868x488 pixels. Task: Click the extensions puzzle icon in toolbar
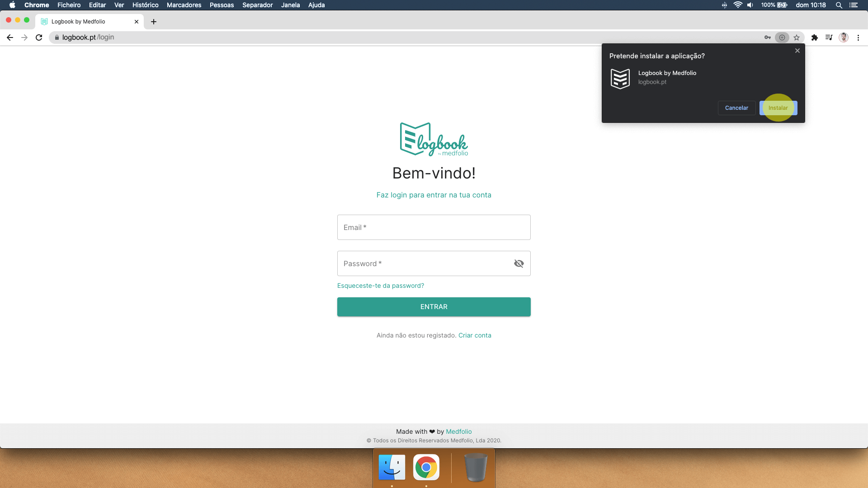(x=814, y=37)
